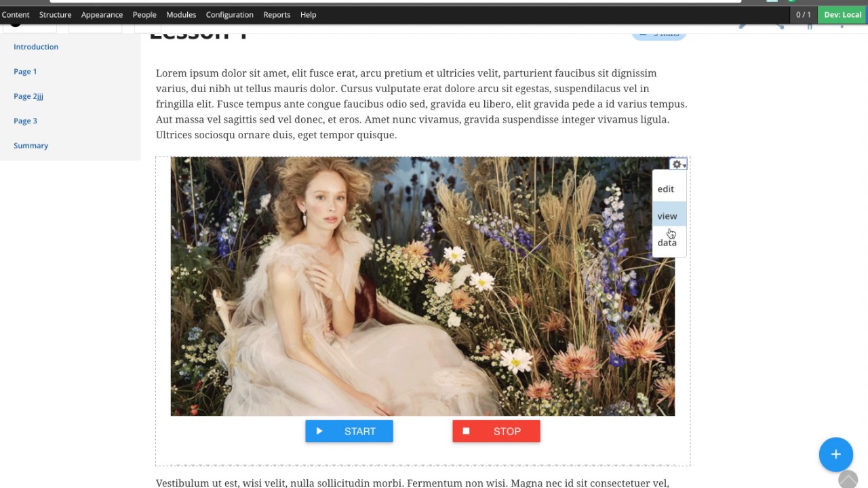The width and height of the screenshot is (868, 488).
Task: Open the Page 1 outline link
Action: [25, 71]
